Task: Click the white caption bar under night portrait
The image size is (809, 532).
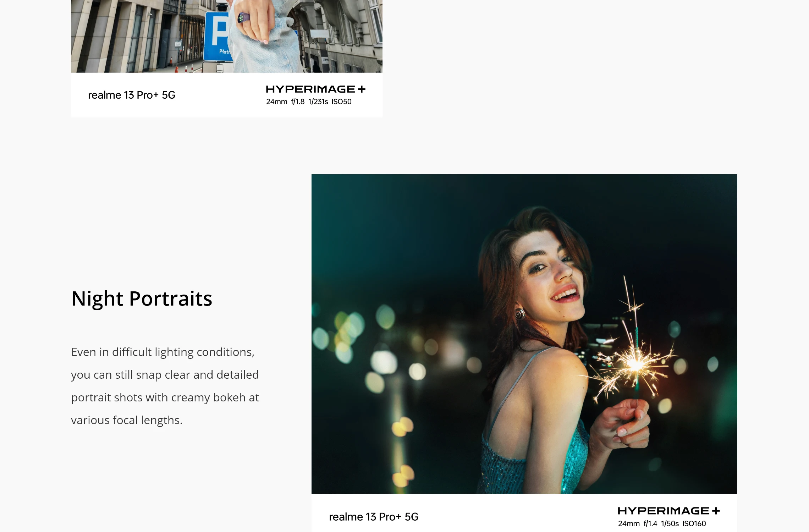Action: (x=524, y=513)
